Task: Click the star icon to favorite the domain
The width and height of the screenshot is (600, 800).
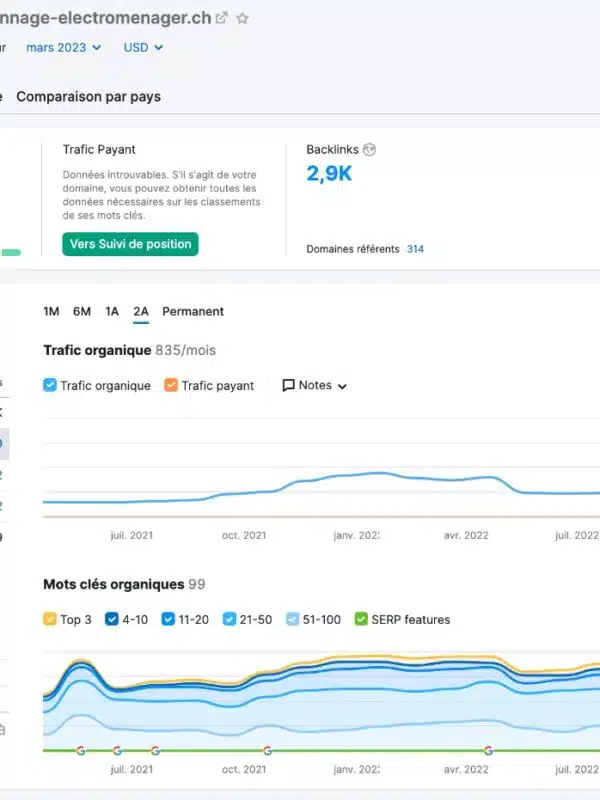Action: (242, 18)
